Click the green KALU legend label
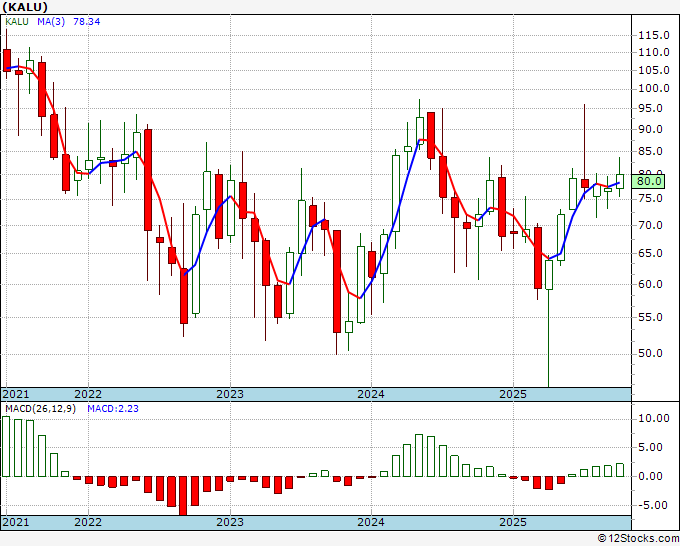 17,21
